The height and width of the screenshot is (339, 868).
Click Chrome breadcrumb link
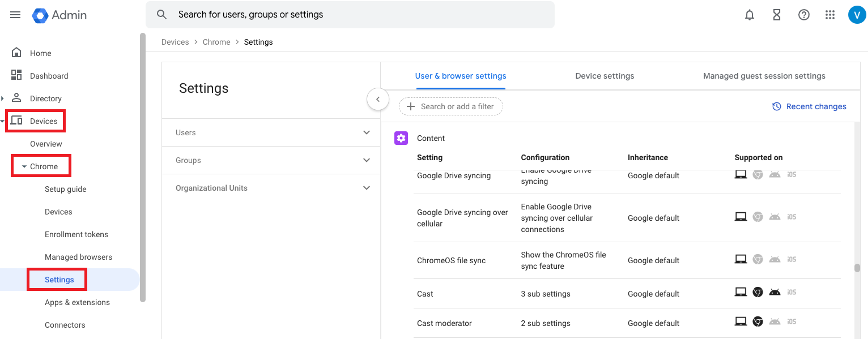[x=216, y=42]
